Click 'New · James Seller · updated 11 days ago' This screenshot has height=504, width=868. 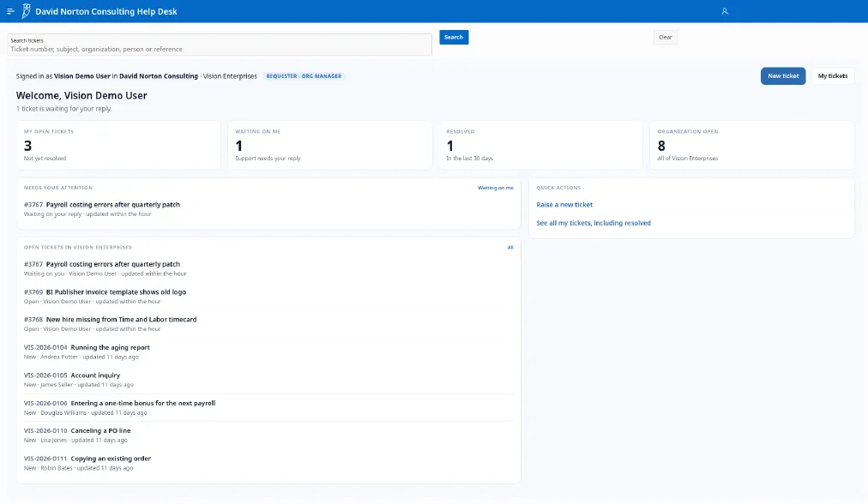[79, 385]
